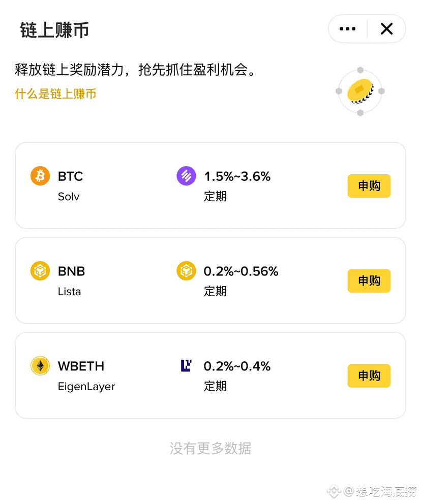Click the orange Bitcoin coin icon
Viewport: 421px width, 504px height.
pos(40,176)
